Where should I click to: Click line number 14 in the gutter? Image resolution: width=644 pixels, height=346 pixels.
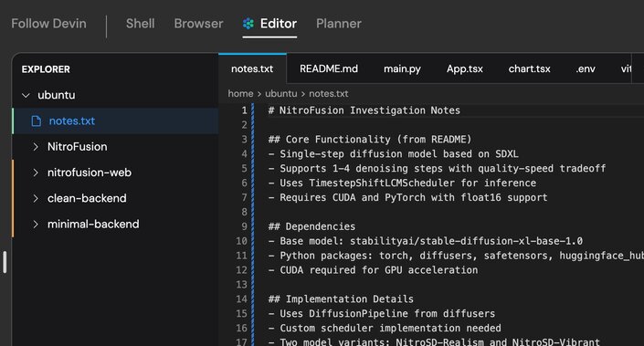241,299
